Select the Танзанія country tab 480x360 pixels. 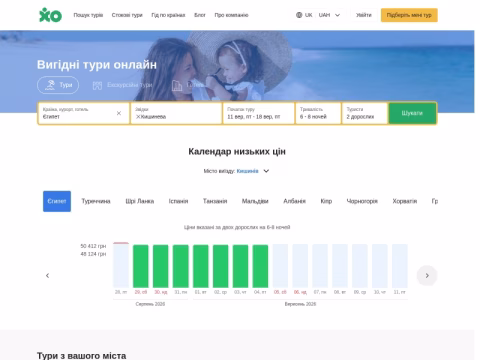215,201
